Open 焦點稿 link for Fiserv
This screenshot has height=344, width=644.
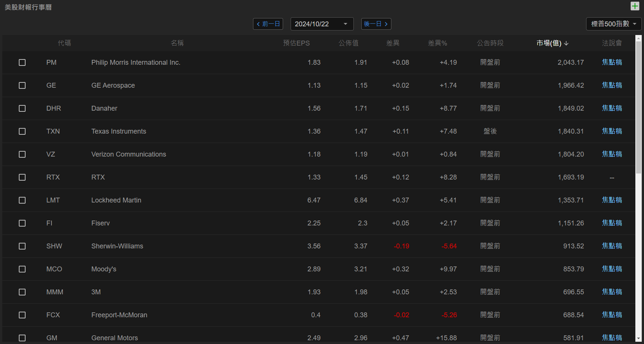[x=612, y=223]
